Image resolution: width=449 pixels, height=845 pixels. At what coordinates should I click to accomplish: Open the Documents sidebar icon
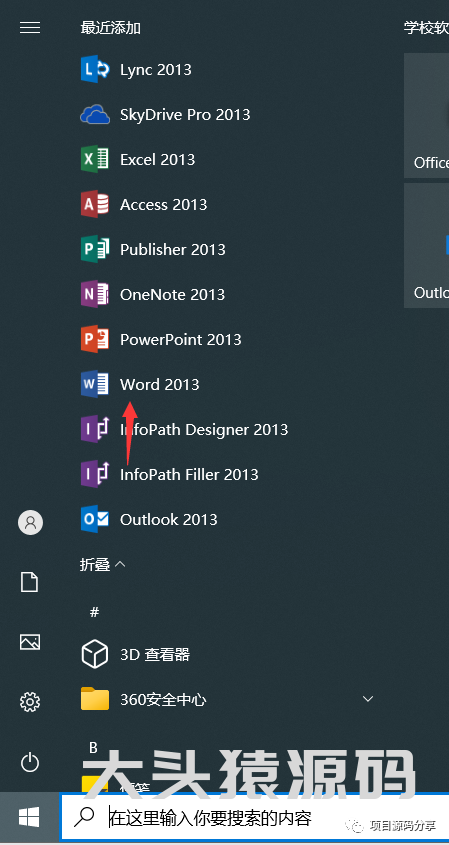pos(30,583)
